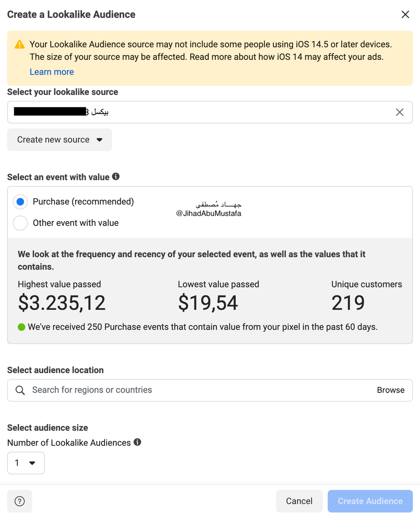This screenshot has height=515, width=420.
Task: Expand the Create new source dropdown
Action: [60, 139]
